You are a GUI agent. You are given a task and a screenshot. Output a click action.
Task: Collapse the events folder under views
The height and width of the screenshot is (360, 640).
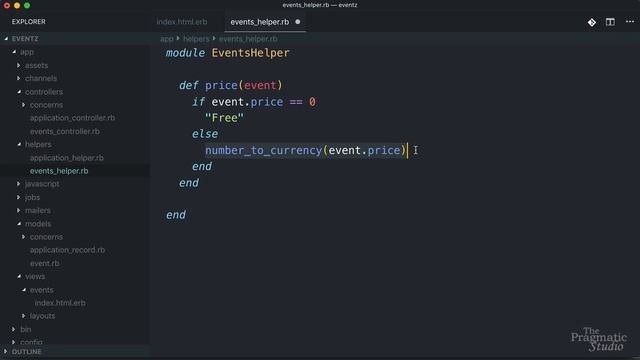24,290
